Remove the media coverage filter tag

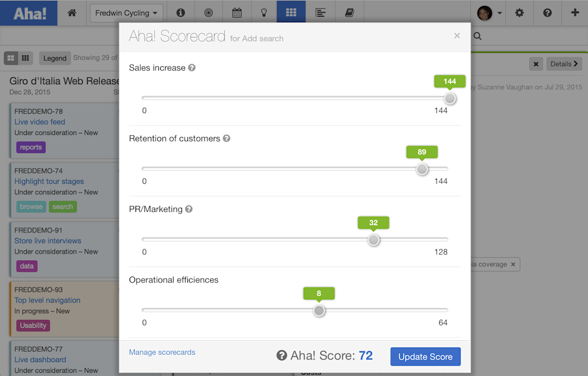[x=513, y=264]
